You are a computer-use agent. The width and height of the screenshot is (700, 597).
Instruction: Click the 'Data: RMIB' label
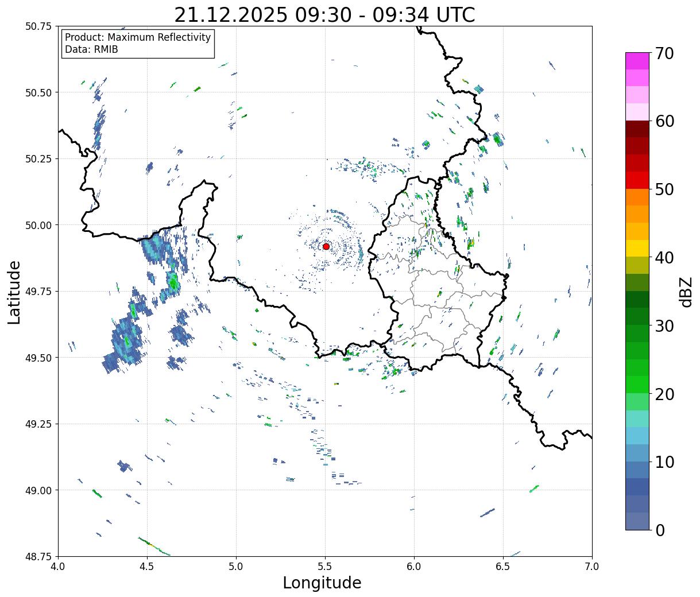91,49
